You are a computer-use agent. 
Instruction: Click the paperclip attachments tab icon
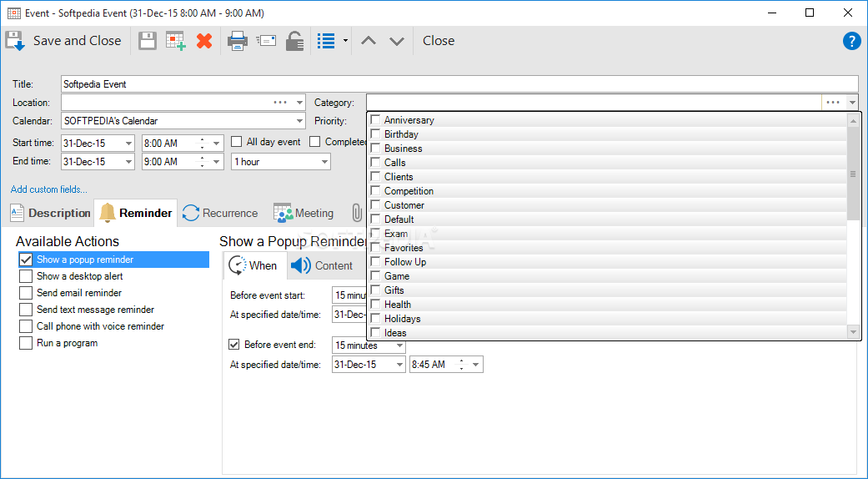(357, 213)
